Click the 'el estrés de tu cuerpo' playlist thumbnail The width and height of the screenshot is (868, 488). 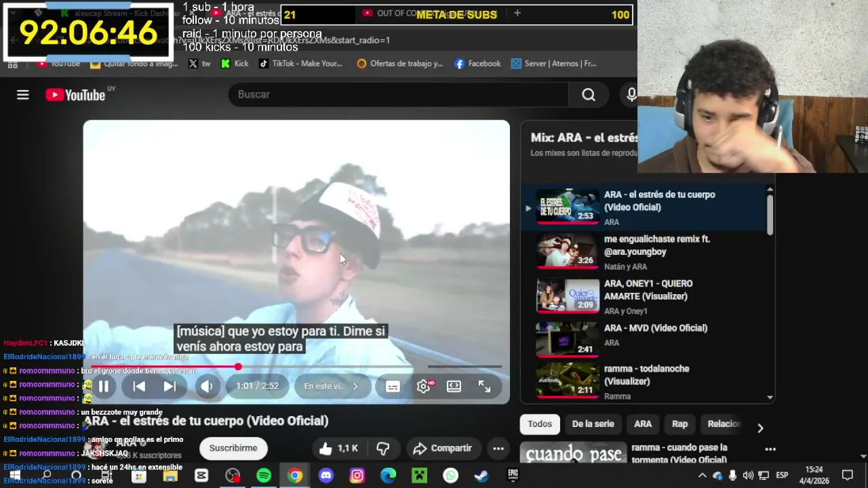click(x=568, y=206)
